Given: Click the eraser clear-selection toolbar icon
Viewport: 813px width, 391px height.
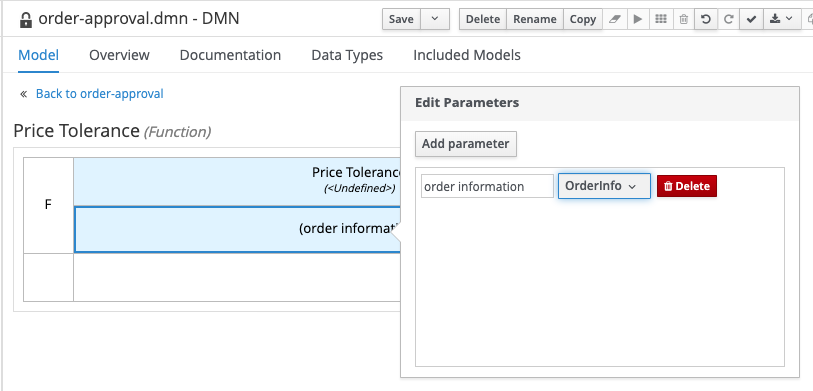Looking at the screenshot, I should [614, 19].
